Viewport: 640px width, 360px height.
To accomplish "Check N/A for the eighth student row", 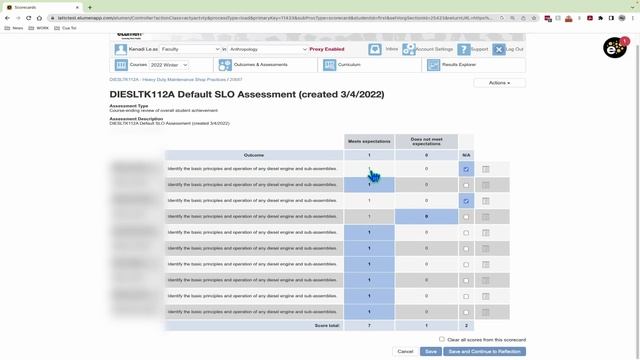I will (466, 281).
